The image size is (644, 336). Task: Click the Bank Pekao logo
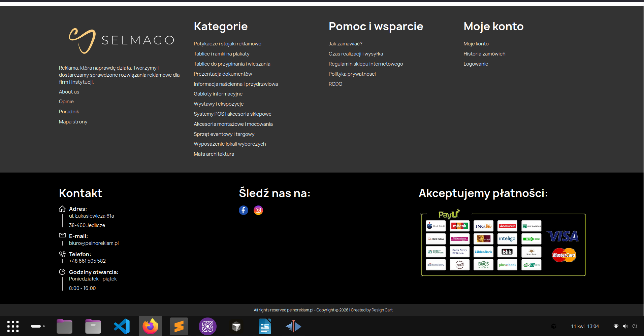(436, 239)
